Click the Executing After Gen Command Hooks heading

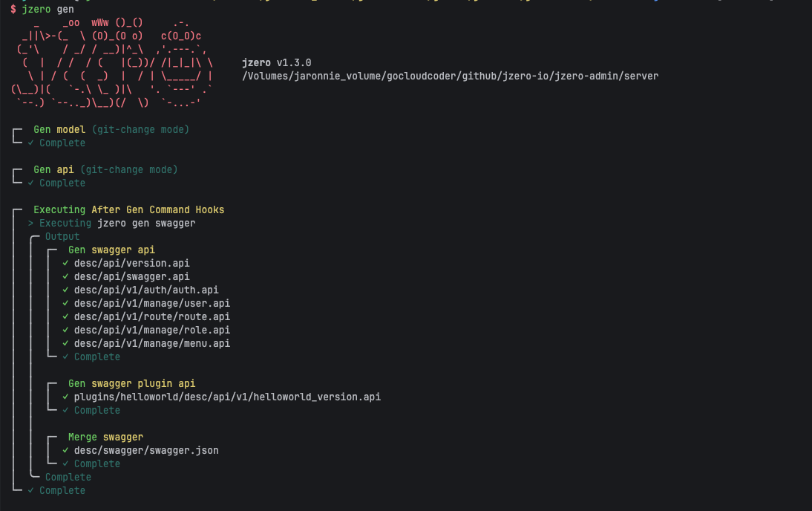[128, 209]
